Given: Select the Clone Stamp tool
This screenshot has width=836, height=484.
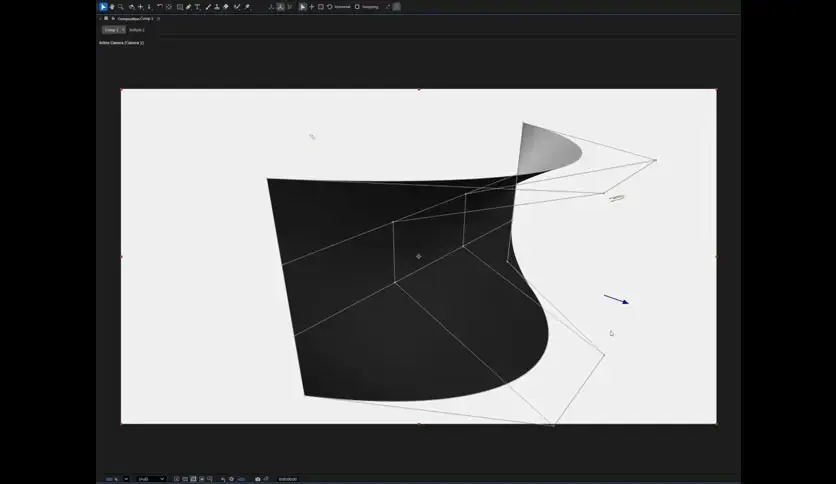Looking at the screenshot, I should click(216, 7).
